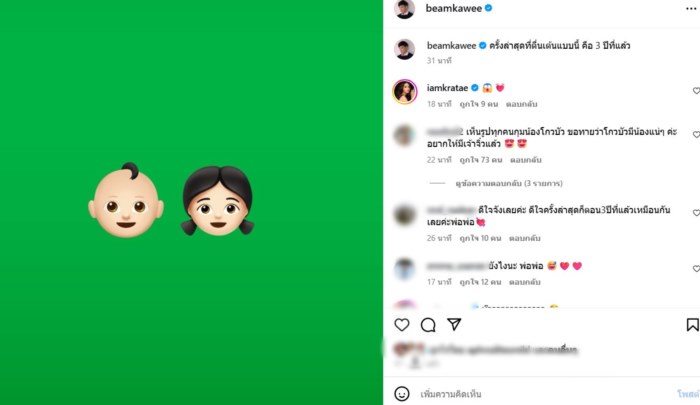Viewport: 700px width, 405px height.
Task: Like the post with the heart icon
Action: tap(402, 325)
